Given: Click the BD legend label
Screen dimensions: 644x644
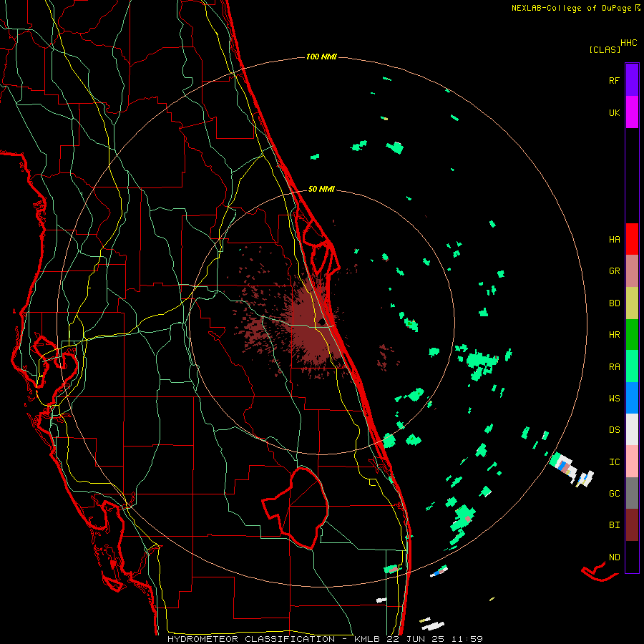Looking at the screenshot, I should point(614,303).
